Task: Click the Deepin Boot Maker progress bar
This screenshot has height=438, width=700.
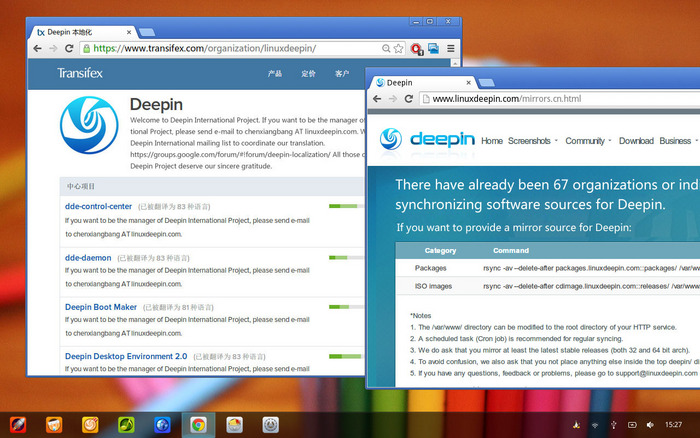Action: tap(346, 307)
